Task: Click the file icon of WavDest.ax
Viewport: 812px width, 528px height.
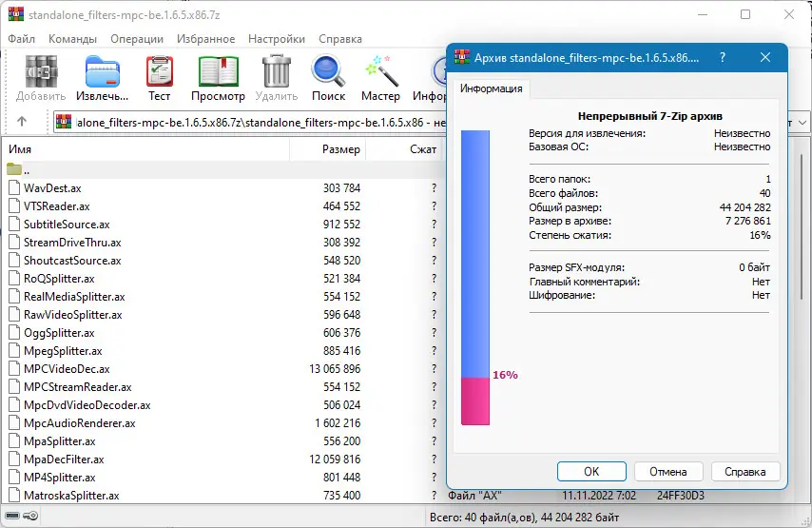Action: tap(14, 187)
